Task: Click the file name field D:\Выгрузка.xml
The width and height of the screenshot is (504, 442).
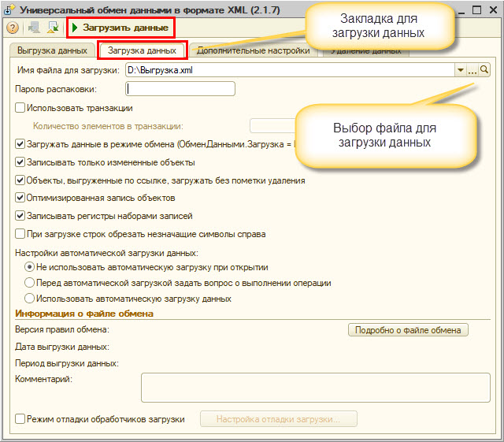Action: point(290,70)
